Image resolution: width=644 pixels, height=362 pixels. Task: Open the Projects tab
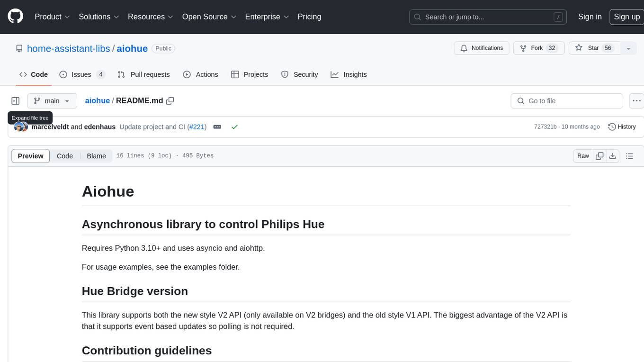250,74
